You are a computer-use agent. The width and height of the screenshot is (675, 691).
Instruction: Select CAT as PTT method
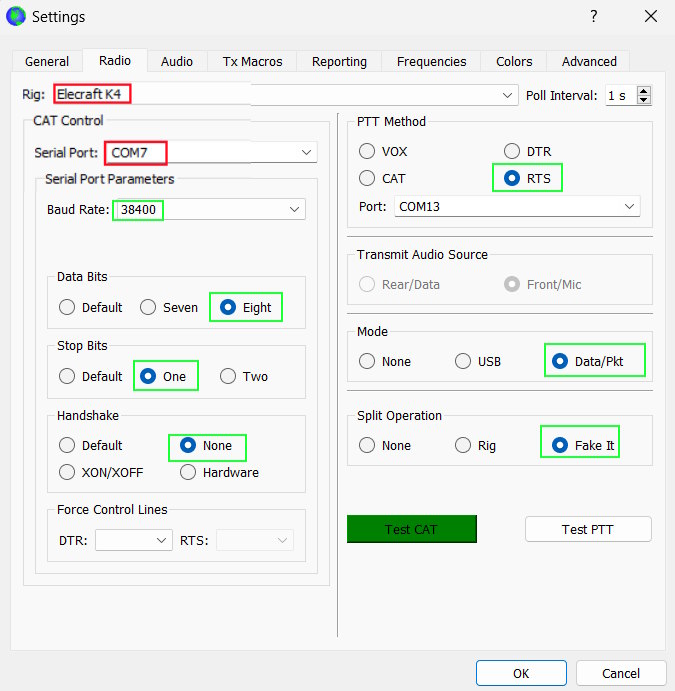[x=368, y=178]
